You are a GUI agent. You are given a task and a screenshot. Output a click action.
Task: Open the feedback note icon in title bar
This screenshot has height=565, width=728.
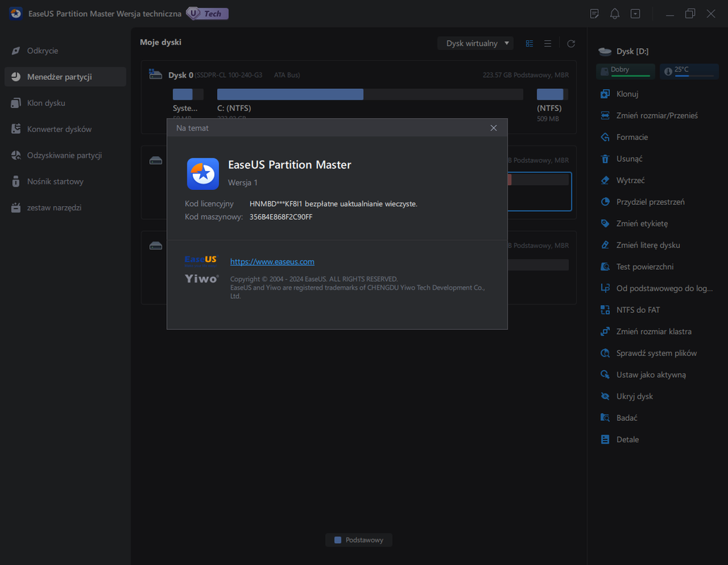pos(594,13)
